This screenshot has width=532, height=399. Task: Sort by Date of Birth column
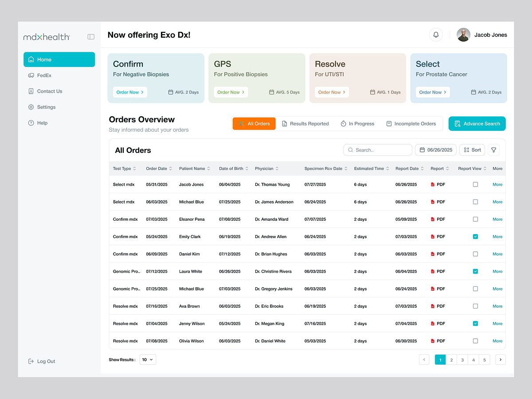click(234, 168)
